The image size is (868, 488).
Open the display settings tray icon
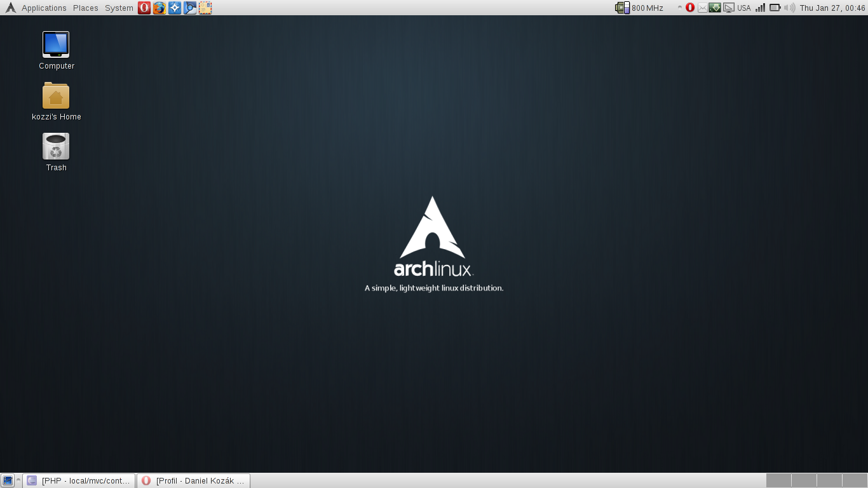coord(729,8)
